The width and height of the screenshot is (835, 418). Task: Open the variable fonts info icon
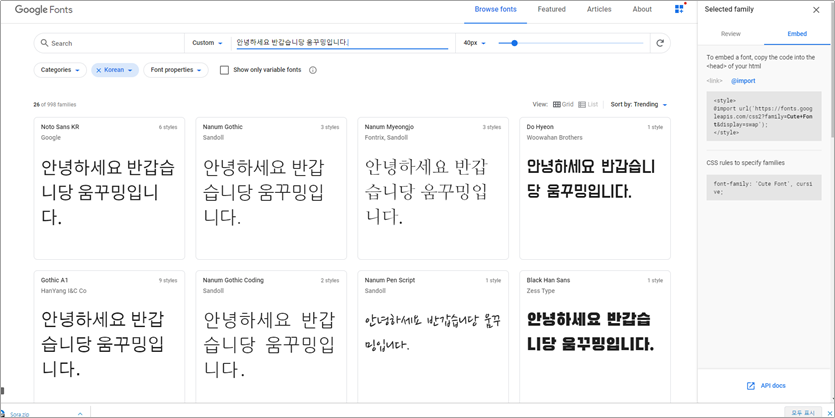point(313,70)
